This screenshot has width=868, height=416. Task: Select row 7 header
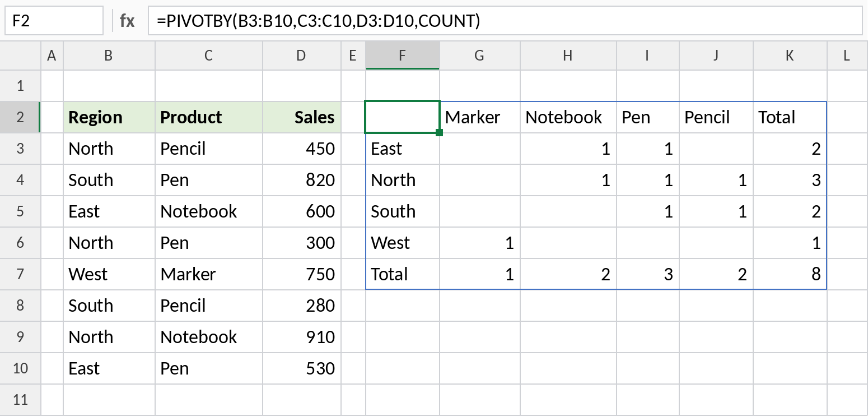(x=20, y=274)
